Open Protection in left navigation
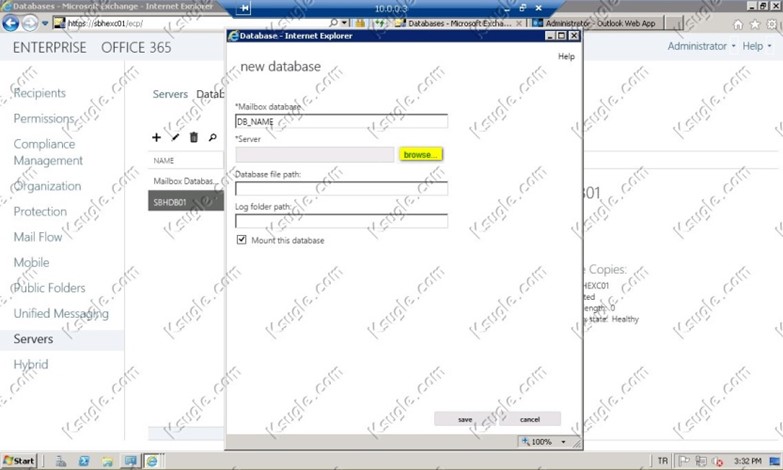The image size is (783, 470). coord(40,211)
